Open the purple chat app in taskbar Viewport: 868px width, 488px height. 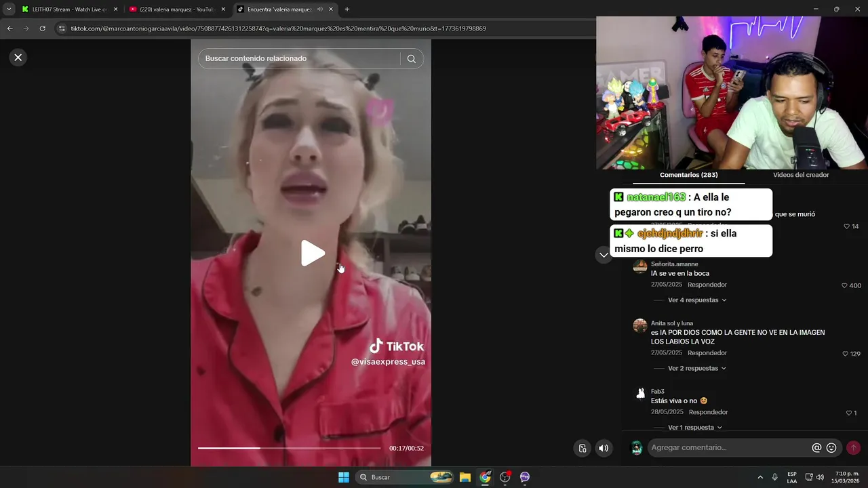(x=524, y=477)
